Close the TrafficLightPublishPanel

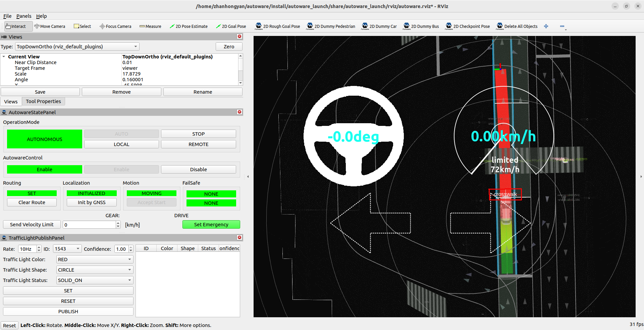coord(239,238)
